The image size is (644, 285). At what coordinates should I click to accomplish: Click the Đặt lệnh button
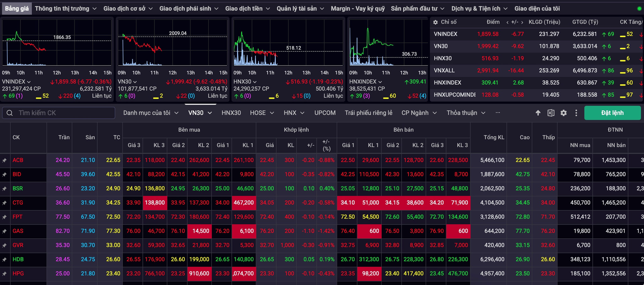coord(612,113)
